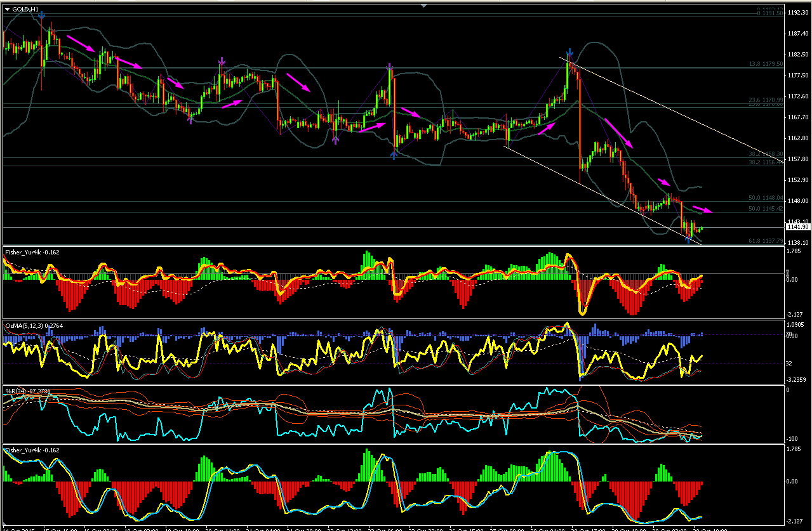812x531 pixels.
Task: Click price scale value 1152.90
Action: [797, 180]
